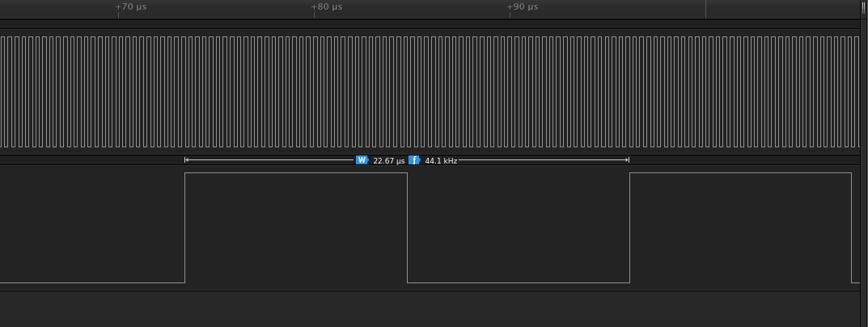Image resolution: width=868 pixels, height=327 pixels.
Task: Click the unlabeled tick after +90 µs
Action: click(x=705, y=10)
